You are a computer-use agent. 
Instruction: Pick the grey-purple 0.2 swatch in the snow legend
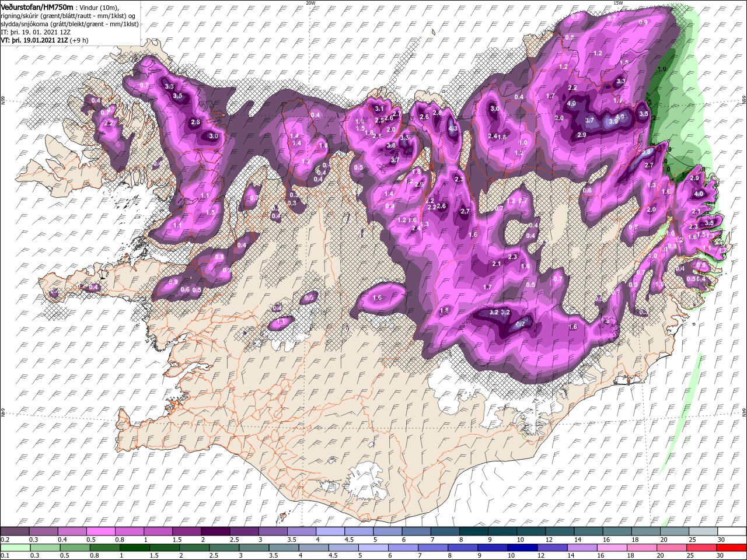coord(15,531)
